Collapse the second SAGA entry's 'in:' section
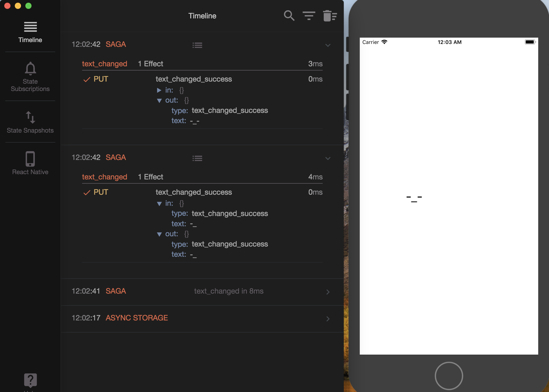Screen dimensions: 549x392 (x=159, y=203)
